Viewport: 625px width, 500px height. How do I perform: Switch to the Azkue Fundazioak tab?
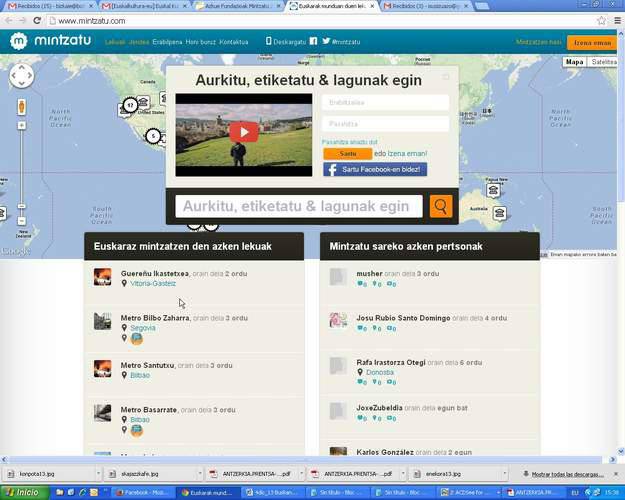coord(238,6)
